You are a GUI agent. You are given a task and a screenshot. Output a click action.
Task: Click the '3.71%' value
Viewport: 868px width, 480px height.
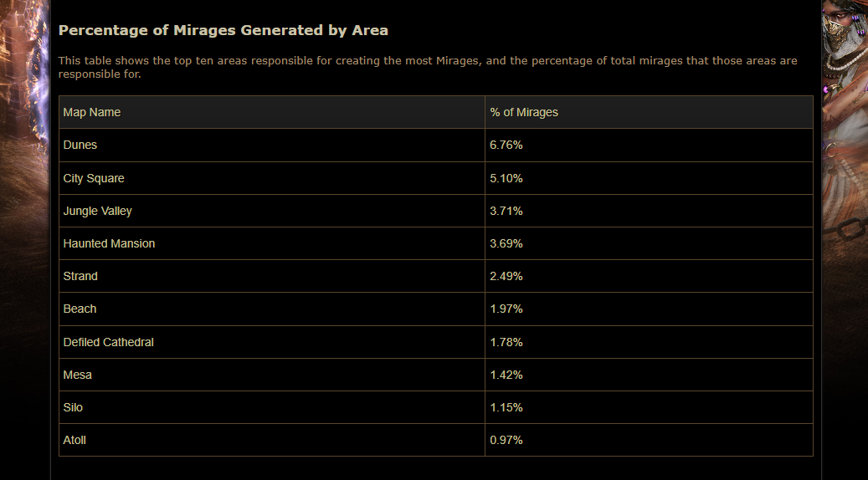pyautogui.click(x=506, y=212)
